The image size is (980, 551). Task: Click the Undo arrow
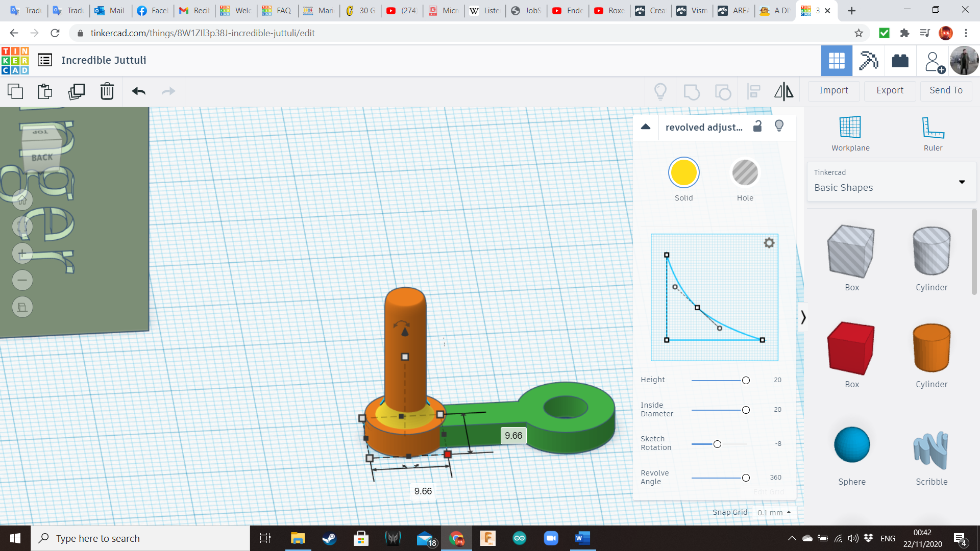coord(138,91)
